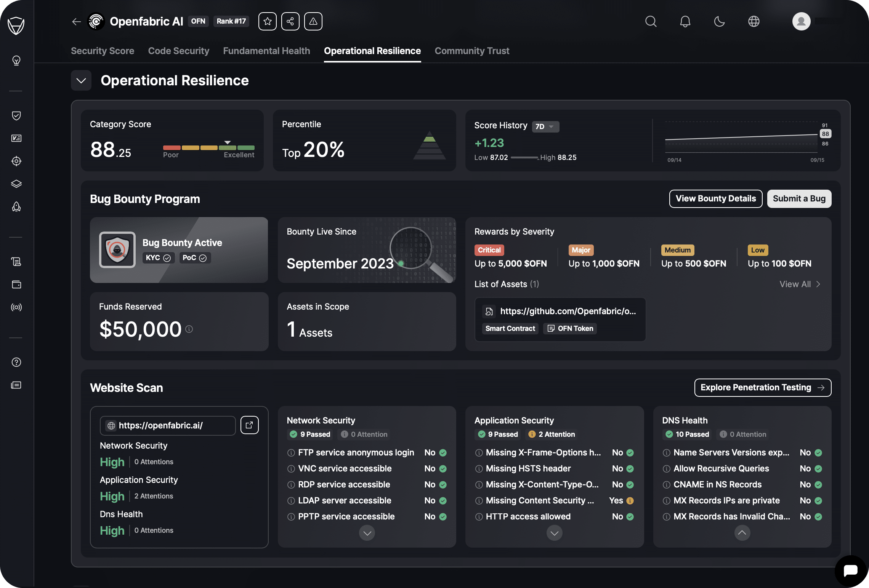Click Explore Penetration Testing button
Screen dimensions: 869x588
click(763, 388)
